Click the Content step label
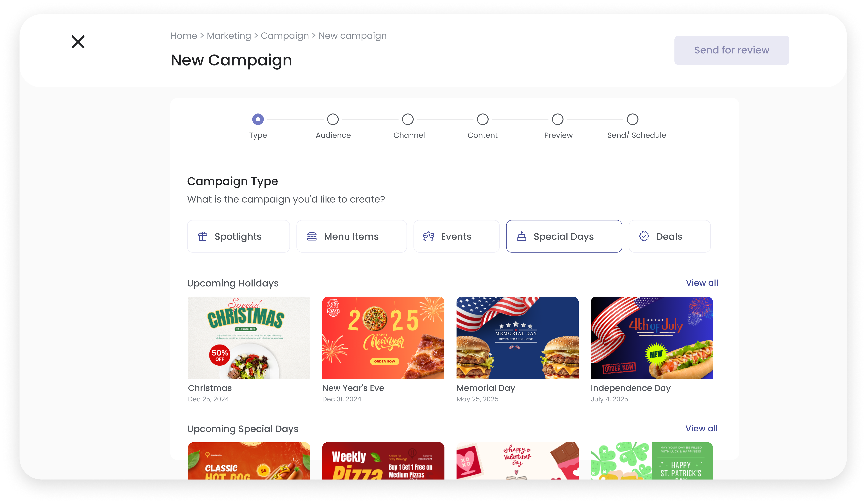The width and height of the screenshot is (866, 504). click(482, 135)
